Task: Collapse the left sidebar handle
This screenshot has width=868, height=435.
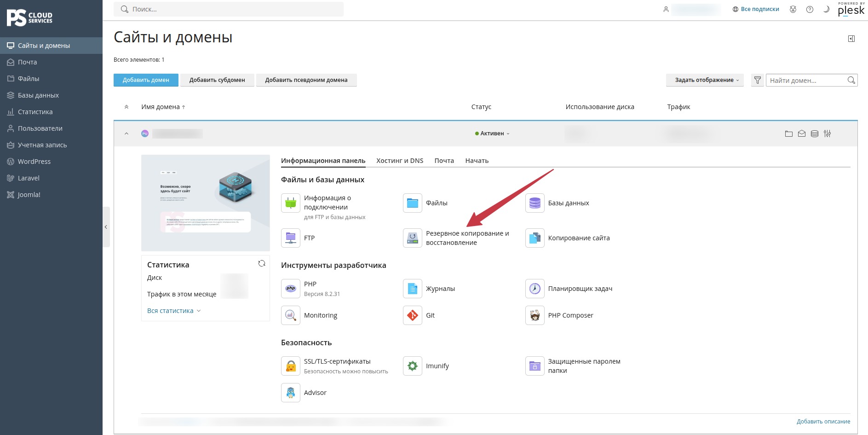Action: pos(106,227)
